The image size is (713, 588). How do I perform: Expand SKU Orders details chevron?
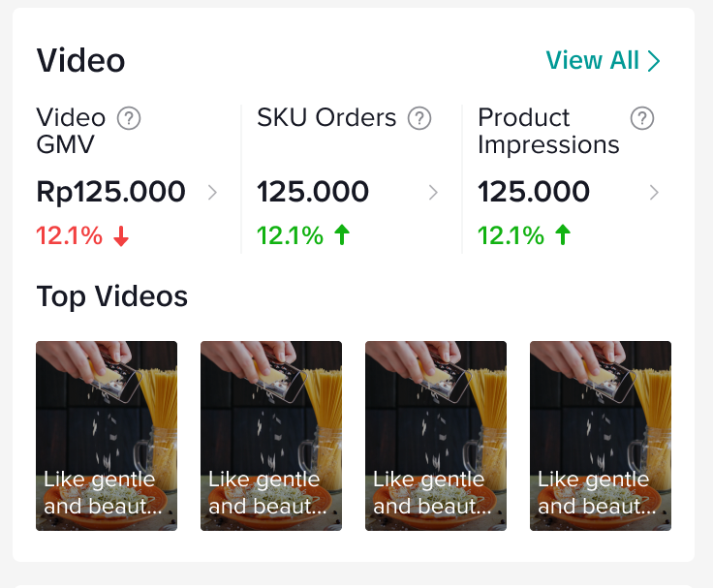(433, 193)
